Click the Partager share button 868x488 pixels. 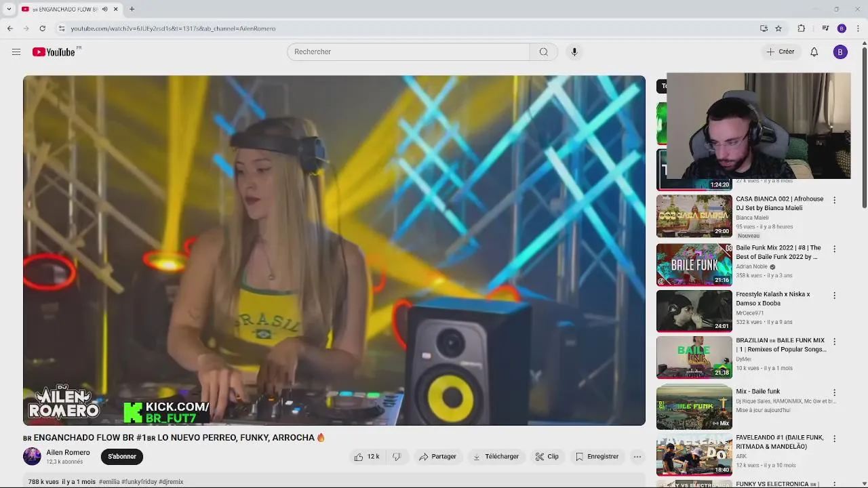pos(437,457)
